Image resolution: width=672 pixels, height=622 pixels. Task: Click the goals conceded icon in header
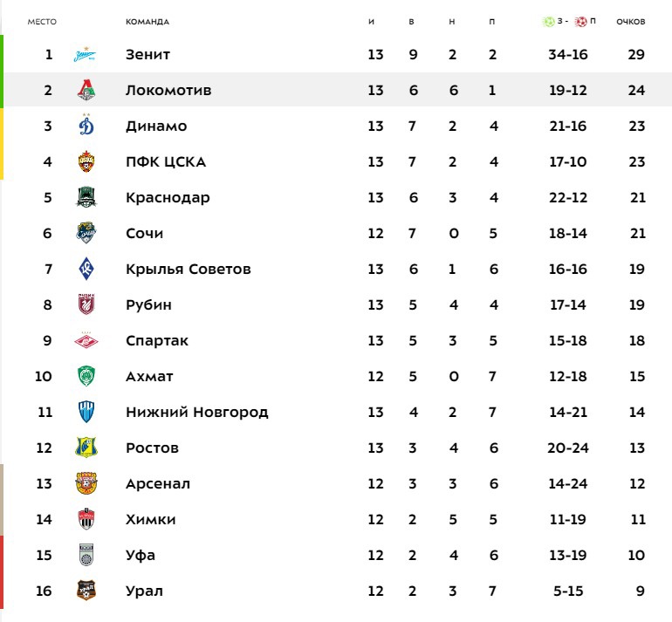click(580, 21)
